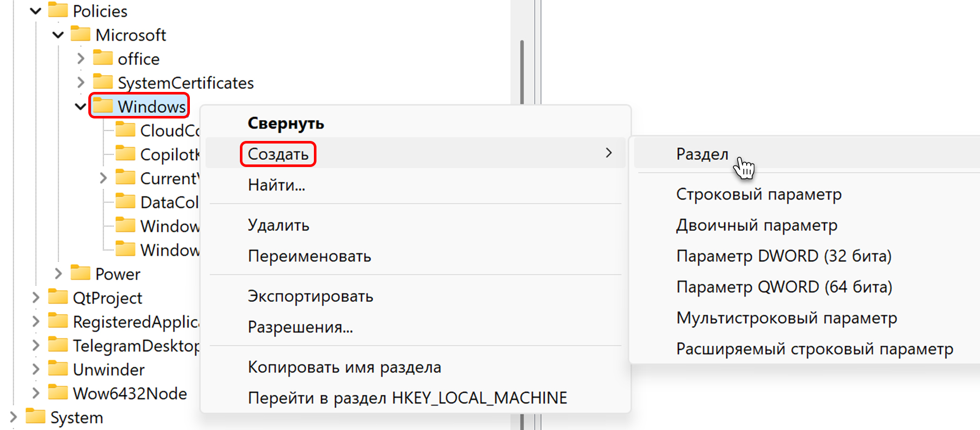Select the RegisteredApplications tree item
This screenshot has height=430, width=980.
click(x=136, y=322)
